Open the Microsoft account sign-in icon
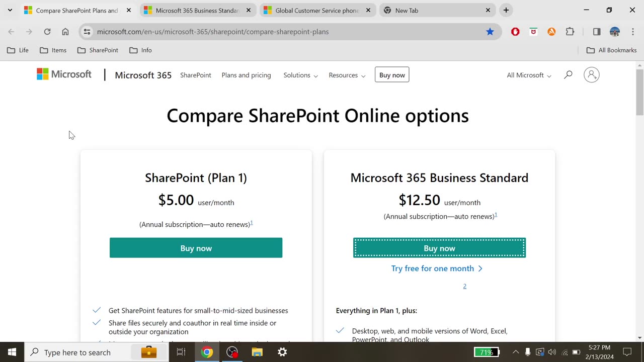This screenshot has width=644, height=362. point(591,75)
